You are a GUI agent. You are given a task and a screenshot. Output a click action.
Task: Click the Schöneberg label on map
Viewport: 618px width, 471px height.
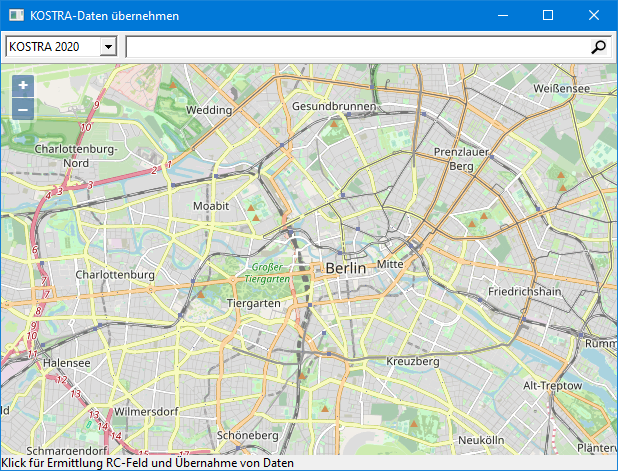pos(247,436)
